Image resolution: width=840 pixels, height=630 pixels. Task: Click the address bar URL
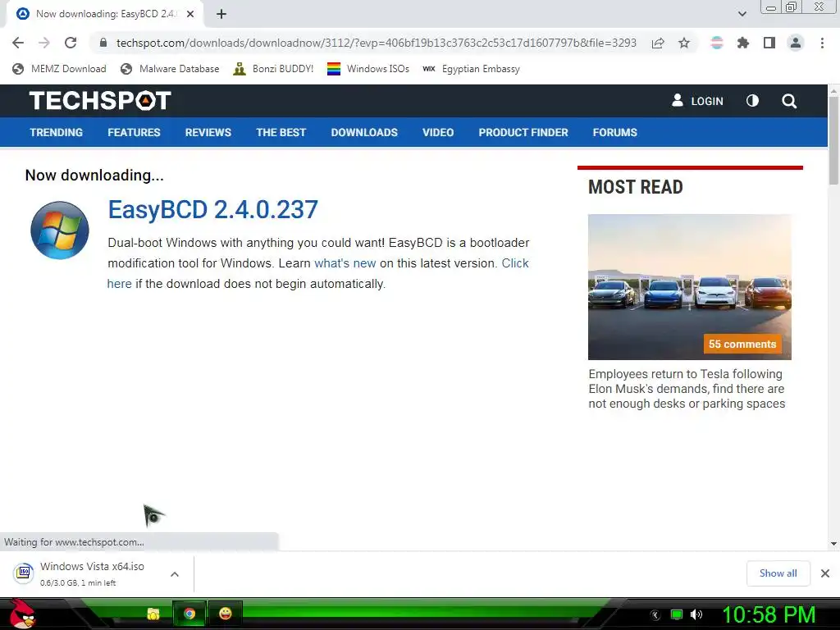coord(376,43)
